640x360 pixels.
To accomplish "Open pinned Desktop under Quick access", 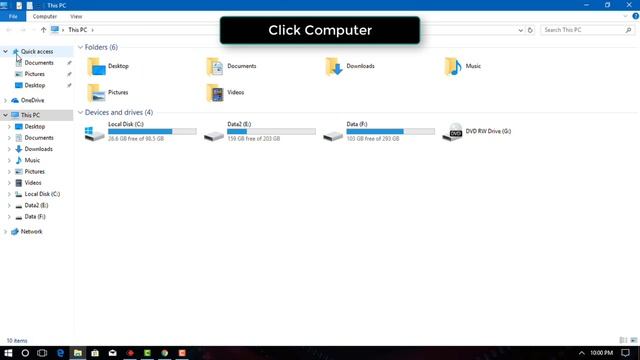I will [x=34, y=85].
